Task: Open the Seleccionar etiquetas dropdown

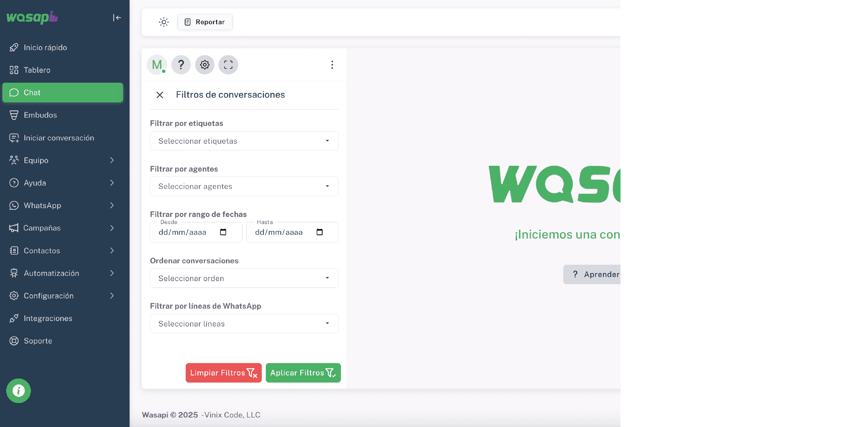Action: pyautogui.click(x=244, y=141)
